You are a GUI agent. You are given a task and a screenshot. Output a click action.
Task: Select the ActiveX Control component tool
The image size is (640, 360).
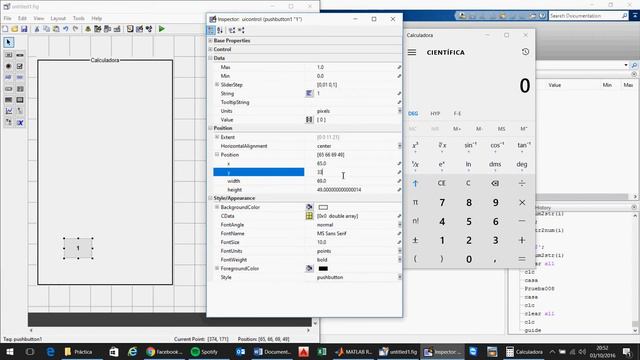(x=20, y=122)
